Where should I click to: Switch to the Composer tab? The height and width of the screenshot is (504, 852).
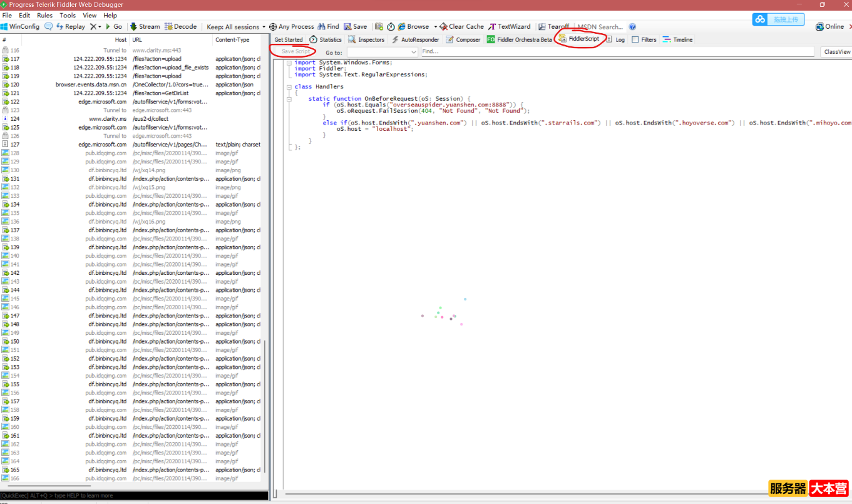point(464,39)
